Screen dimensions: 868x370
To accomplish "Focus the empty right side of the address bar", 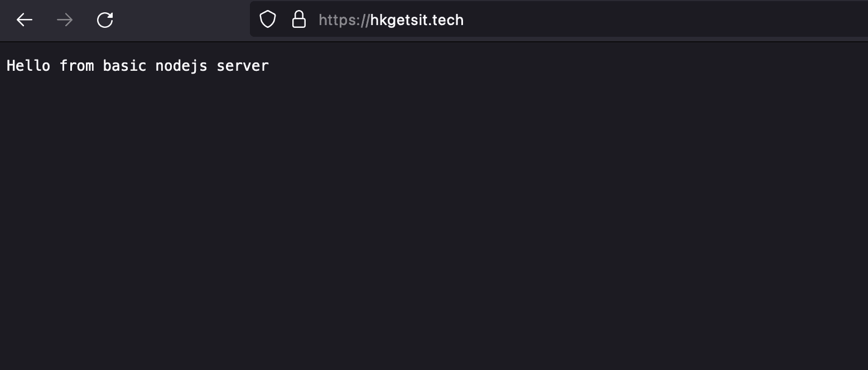I will pyautogui.click(x=664, y=20).
